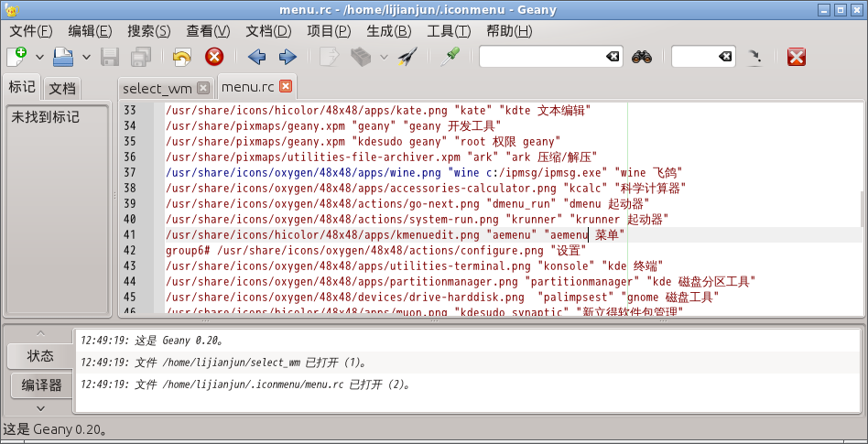This screenshot has width=868, height=444.
Task: Open the 生成(B) menu
Action: 388,31
